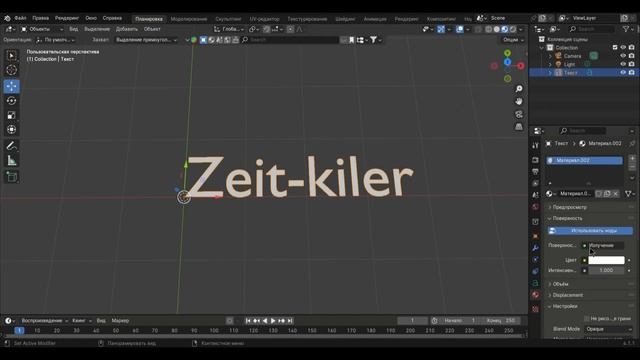640x360 pixels.
Task: Open the Material properties tab icon
Action: 536,295
